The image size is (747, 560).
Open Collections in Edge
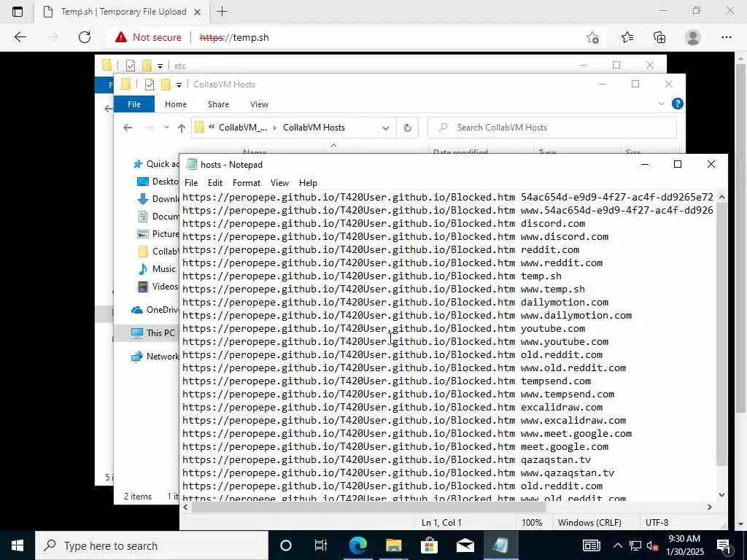(x=659, y=37)
